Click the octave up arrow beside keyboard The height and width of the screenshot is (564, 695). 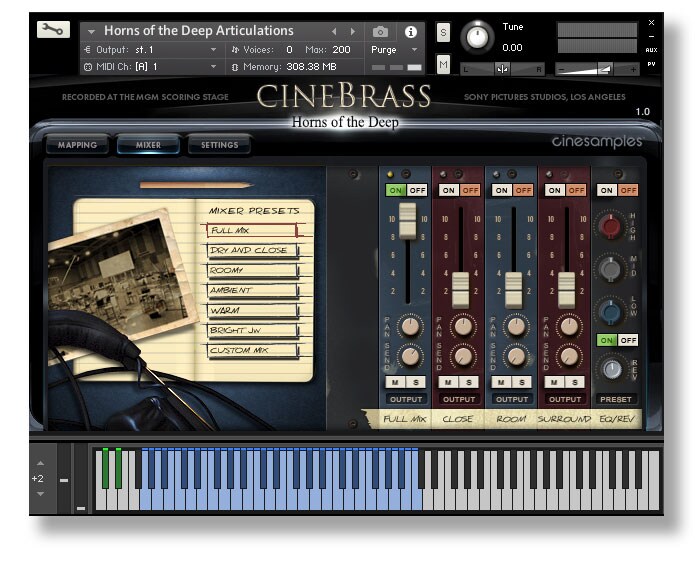[39, 463]
